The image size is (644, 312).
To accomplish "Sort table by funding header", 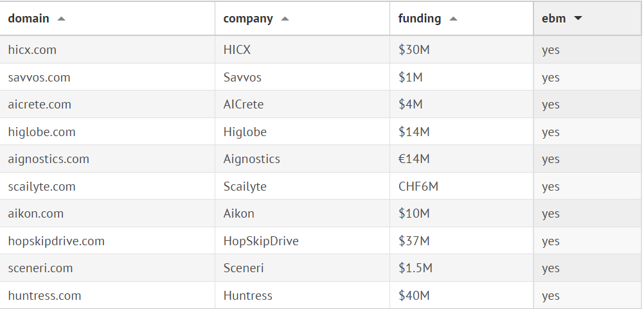I will coord(420,19).
